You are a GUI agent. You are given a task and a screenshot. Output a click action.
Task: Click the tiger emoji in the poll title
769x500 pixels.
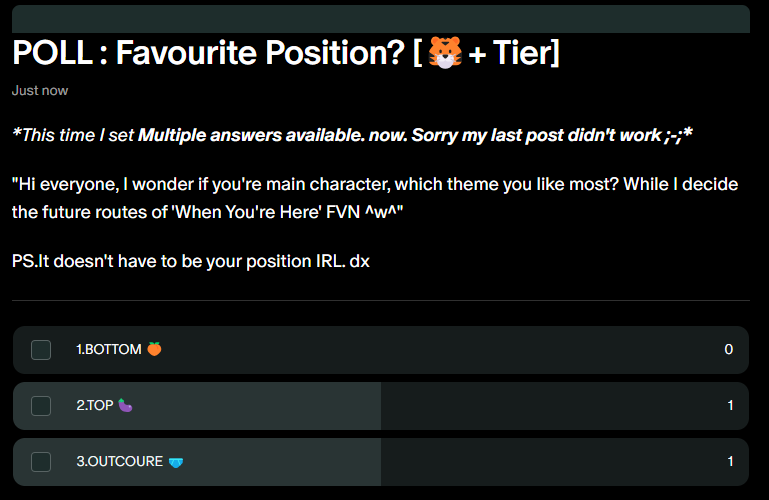coord(441,53)
